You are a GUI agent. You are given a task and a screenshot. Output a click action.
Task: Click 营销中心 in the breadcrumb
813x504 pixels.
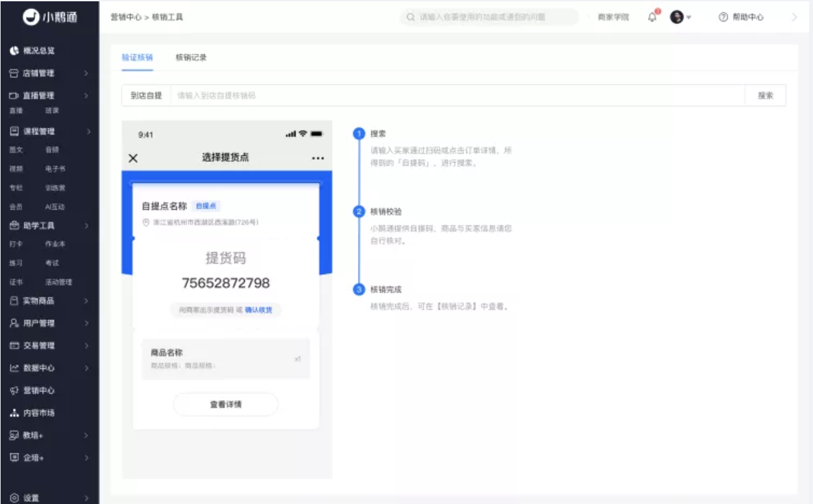[x=126, y=18]
